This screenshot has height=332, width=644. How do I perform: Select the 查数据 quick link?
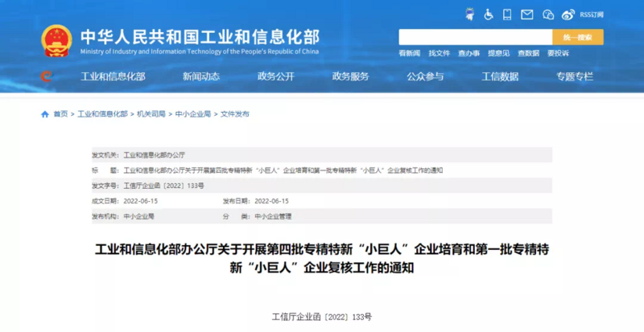528,53
